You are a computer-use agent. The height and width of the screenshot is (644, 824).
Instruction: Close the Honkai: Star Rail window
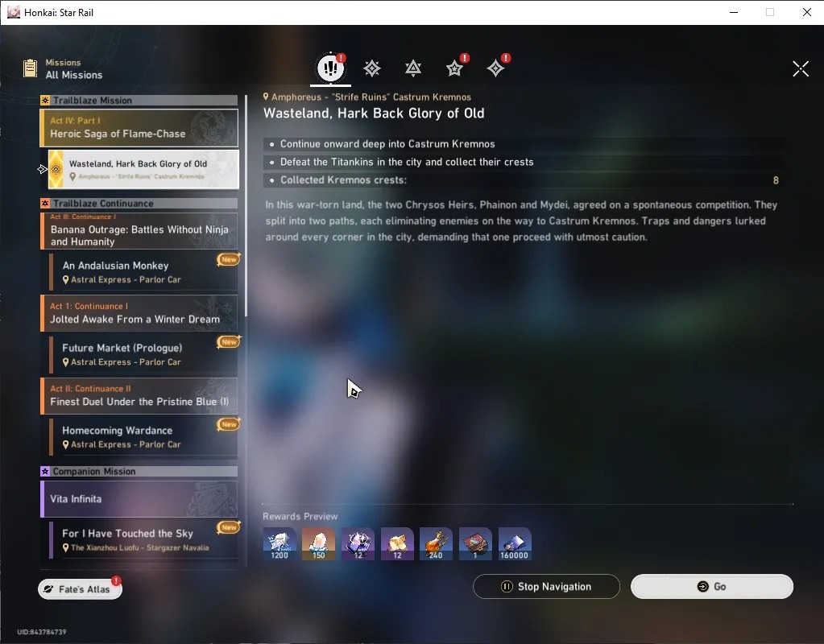(x=806, y=12)
